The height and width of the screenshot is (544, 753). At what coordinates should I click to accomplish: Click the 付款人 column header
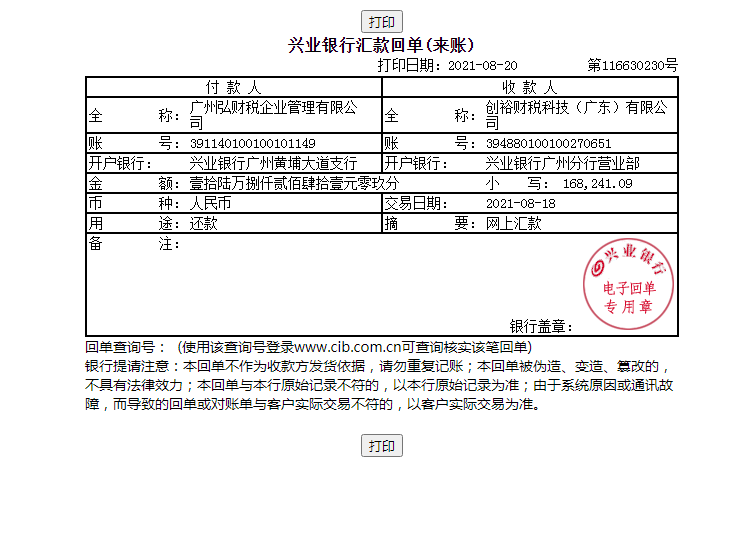point(233,87)
